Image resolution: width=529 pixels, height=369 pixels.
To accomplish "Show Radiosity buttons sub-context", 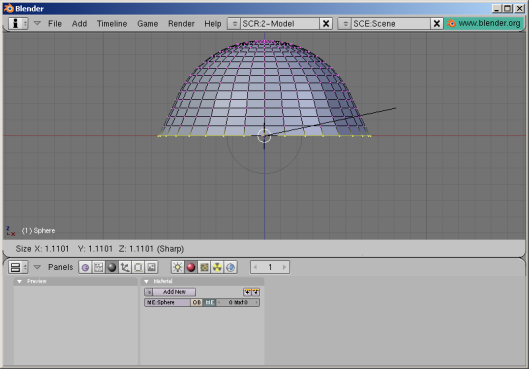I will tap(217, 267).
